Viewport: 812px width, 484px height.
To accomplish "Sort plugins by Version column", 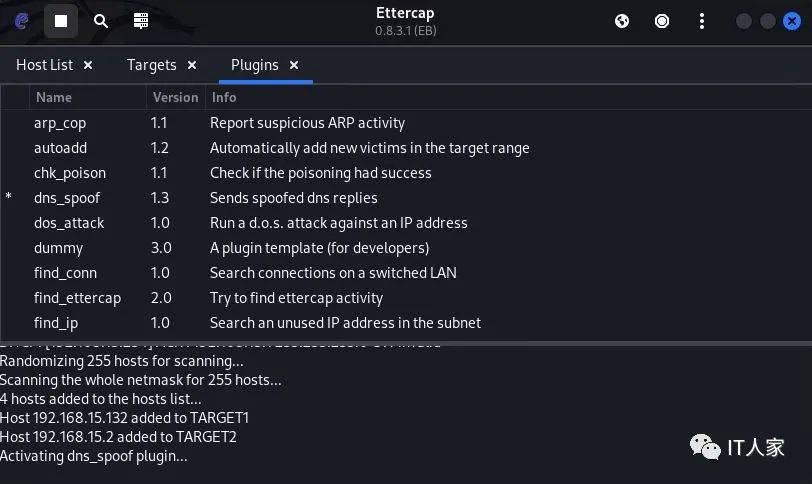I will pyautogui.click(x=175, y=97).
